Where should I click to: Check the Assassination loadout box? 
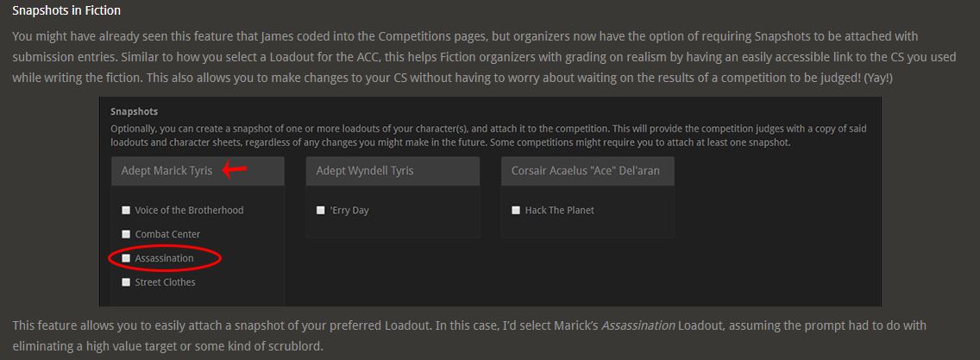[127, 258]
